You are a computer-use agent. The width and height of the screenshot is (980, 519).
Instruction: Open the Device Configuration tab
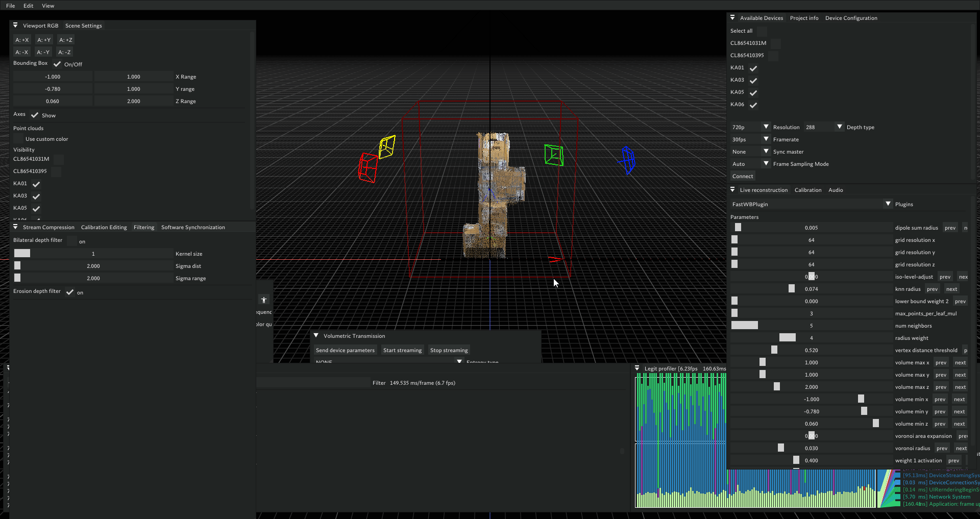[x=851, y=18]
